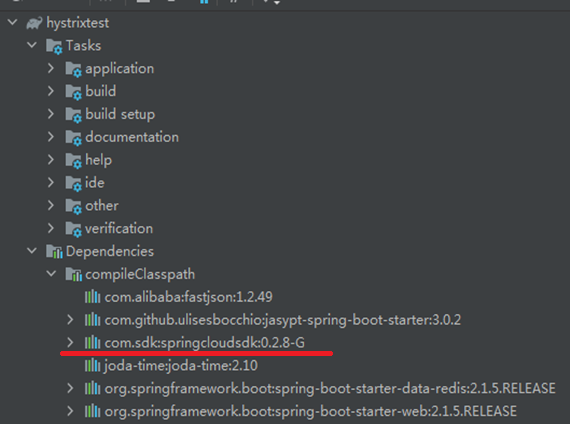
Task: Expand the build task group
Action: pyautogui.click(x=51, y=91)
